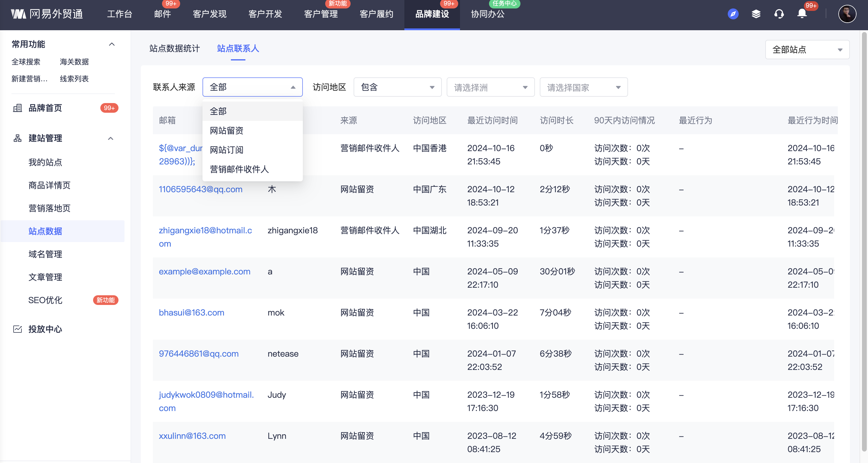
Task: Click the user avatar in top right
Action: tap(847, 14)
